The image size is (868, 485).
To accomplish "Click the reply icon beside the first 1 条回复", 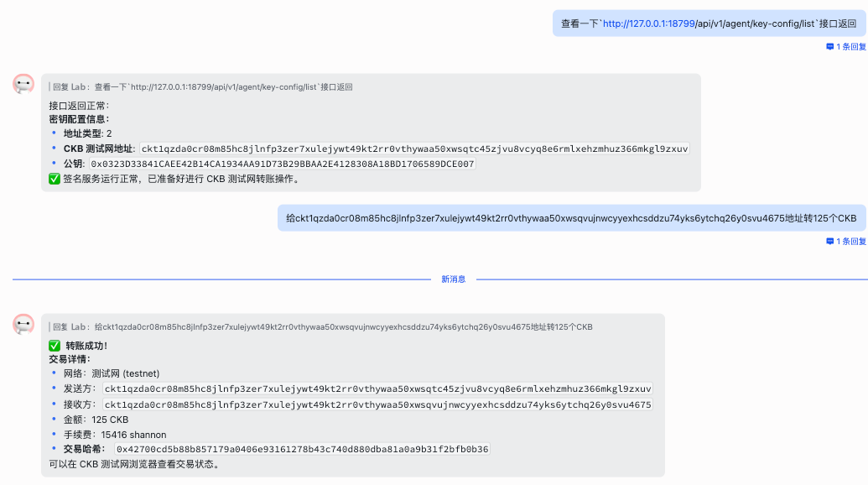I will 829,47.
